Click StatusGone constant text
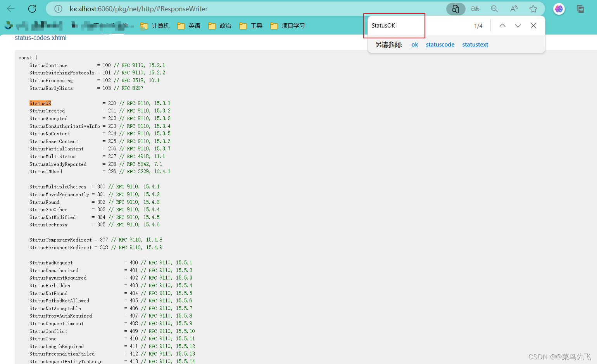Image resolution: width=597 pixels, height=364 pixels. point(43,338)
